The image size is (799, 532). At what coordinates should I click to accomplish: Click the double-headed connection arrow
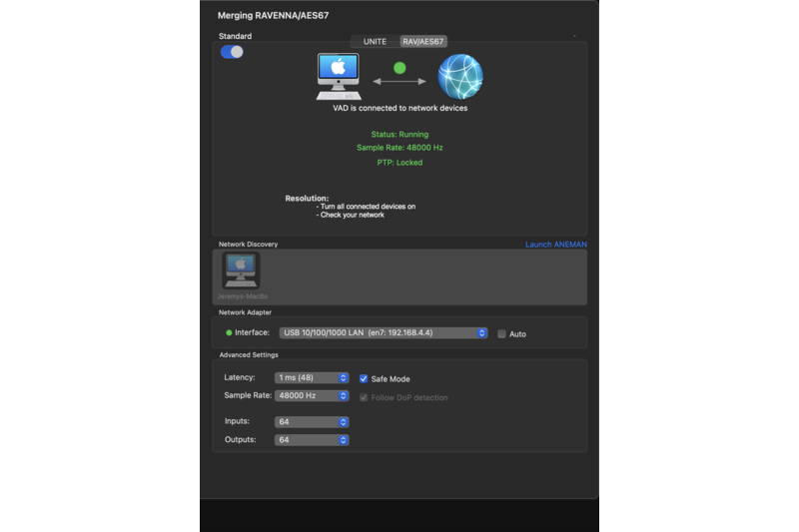click(x=399, y=82)
